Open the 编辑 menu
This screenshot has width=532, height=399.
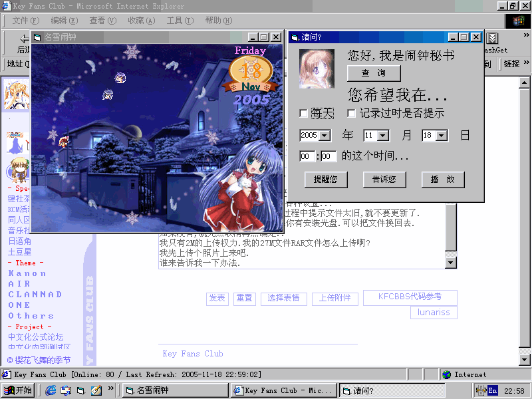click(64, 21)
